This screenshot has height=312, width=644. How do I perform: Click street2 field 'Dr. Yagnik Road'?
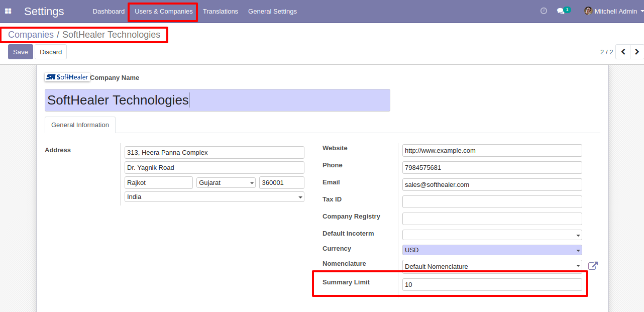214,168
